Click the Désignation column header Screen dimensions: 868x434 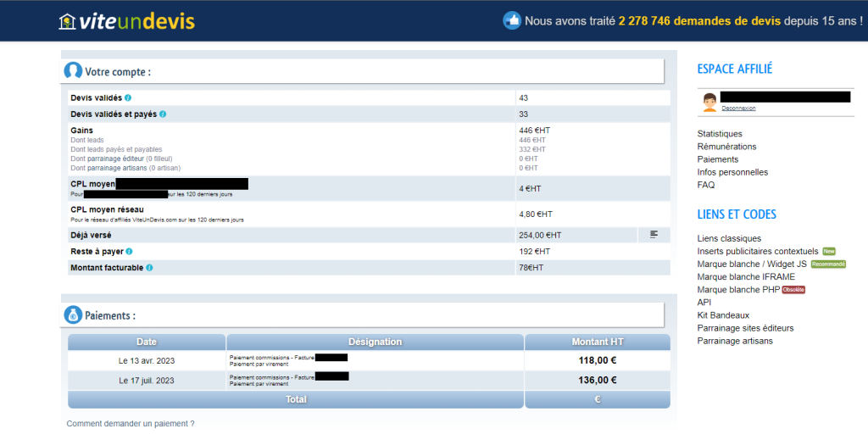tap(375, 342)
